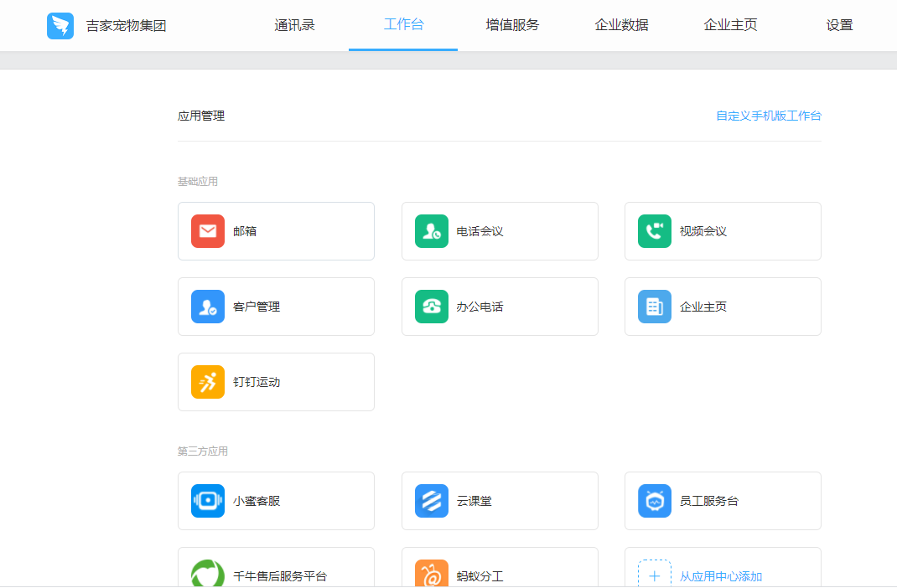
Task: Click the 办公电话 label text
Action: pyautogui.click(x=480, y=307)
